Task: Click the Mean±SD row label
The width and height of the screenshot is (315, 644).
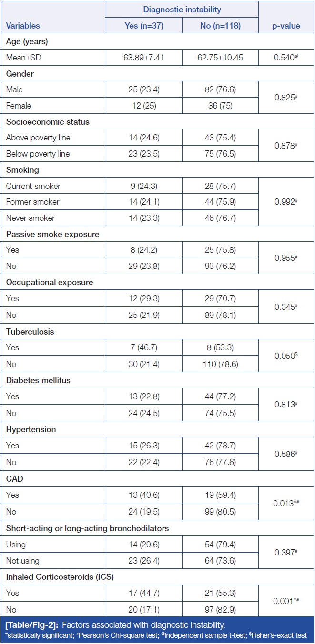Action: coord(23,57)
